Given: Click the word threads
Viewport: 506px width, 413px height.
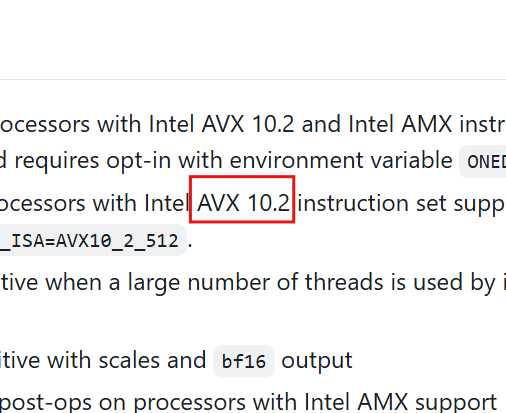Looking at the screenshot, I should [344, 282].
